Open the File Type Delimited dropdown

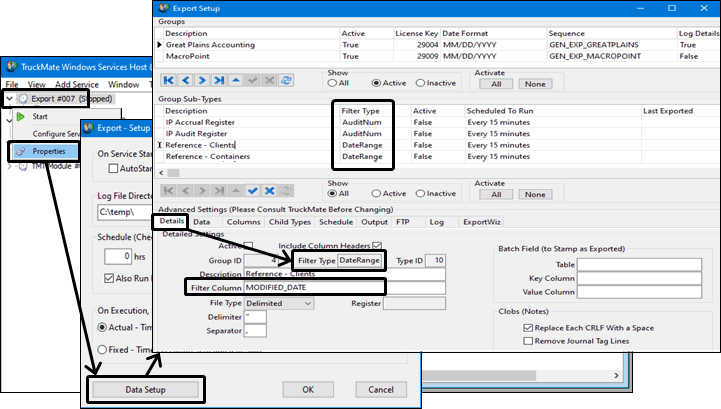tap(308, 304)
